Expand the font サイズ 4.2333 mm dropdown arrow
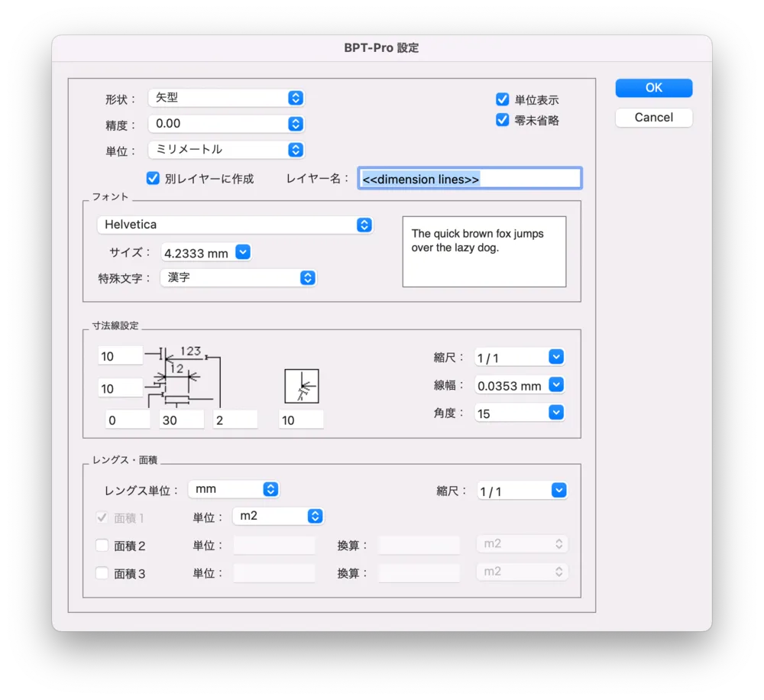Image resolution: width=764 pixels, height=700 pixels. pyautogui.click(x=243, y=252)
